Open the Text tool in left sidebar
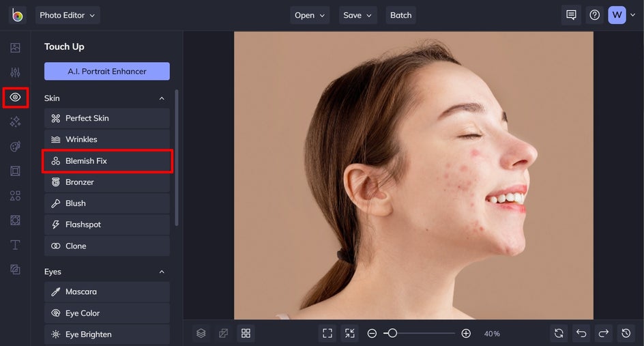Viewport: 644px width, 346px height. tap(15, 245)
